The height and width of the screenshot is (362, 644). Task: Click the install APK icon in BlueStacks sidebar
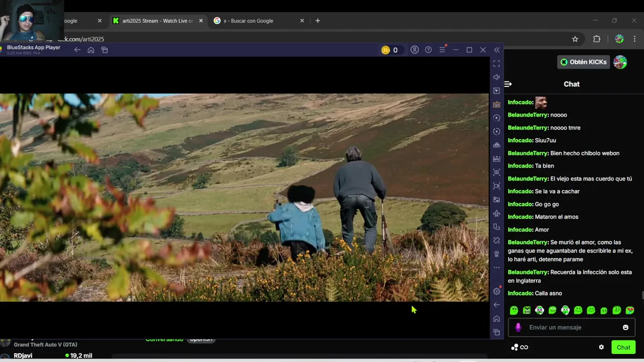(x=497, y=158)
